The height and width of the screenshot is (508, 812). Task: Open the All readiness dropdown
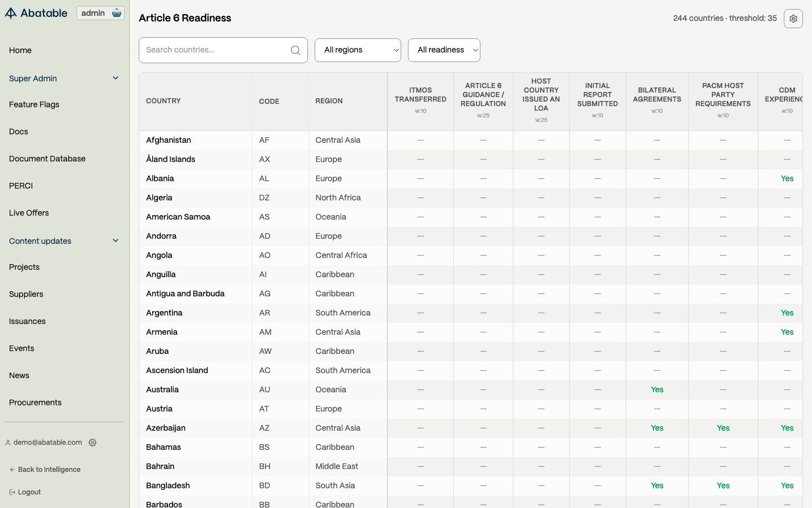point(444,50)
